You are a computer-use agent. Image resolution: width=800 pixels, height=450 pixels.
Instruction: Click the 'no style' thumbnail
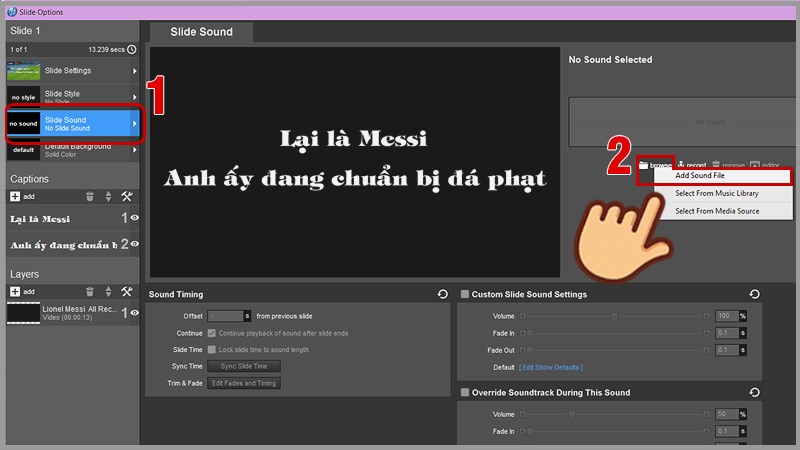click(23, 97)
